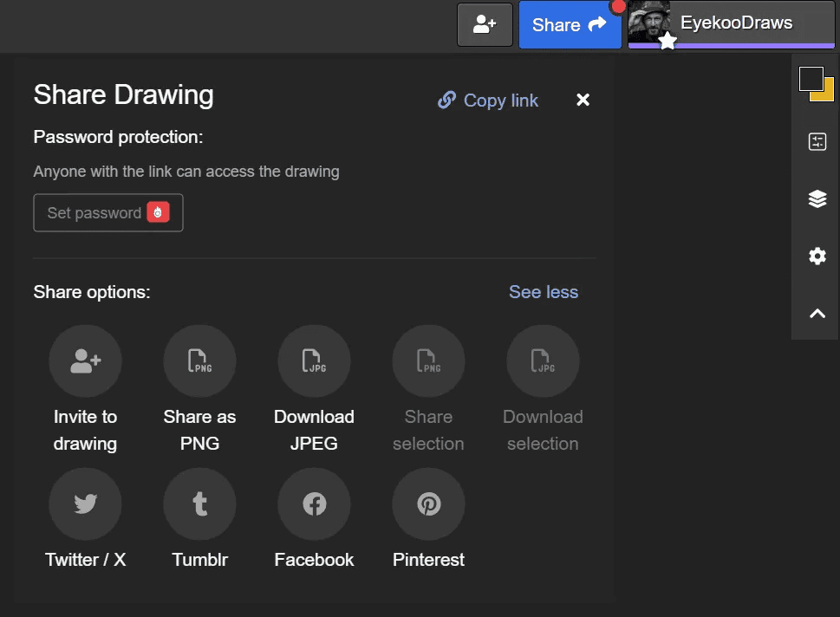Click the Share selection icon
Viewport: 840px width, 617px height.
[x=428, y=361]
